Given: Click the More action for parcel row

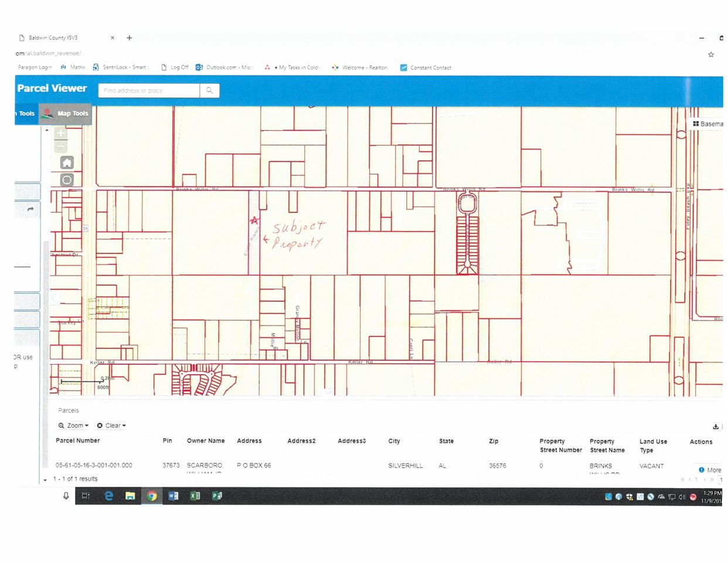Looking at the screenshot, I should point(710,470).
